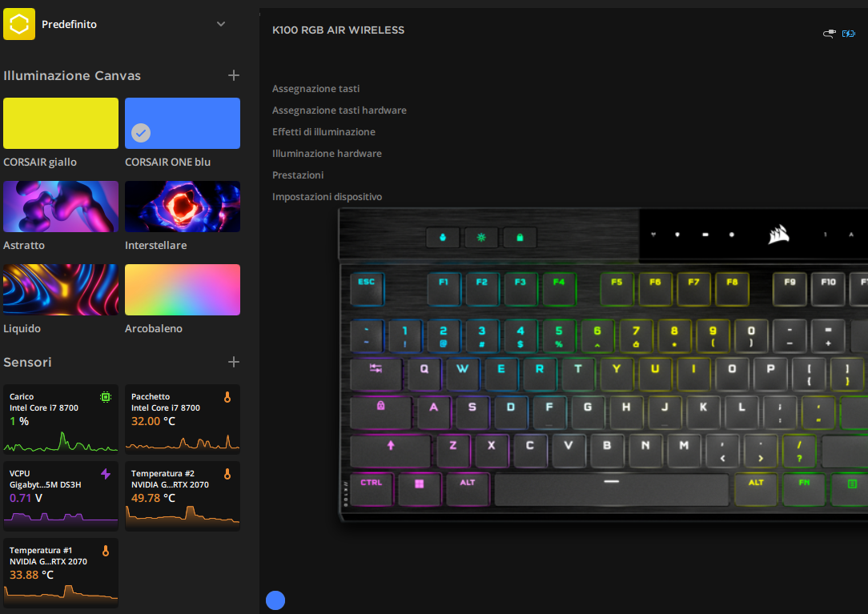Click the Corsair sails logo on the keyboard
This screenshot has height=614, width=868.
[778, 235]
